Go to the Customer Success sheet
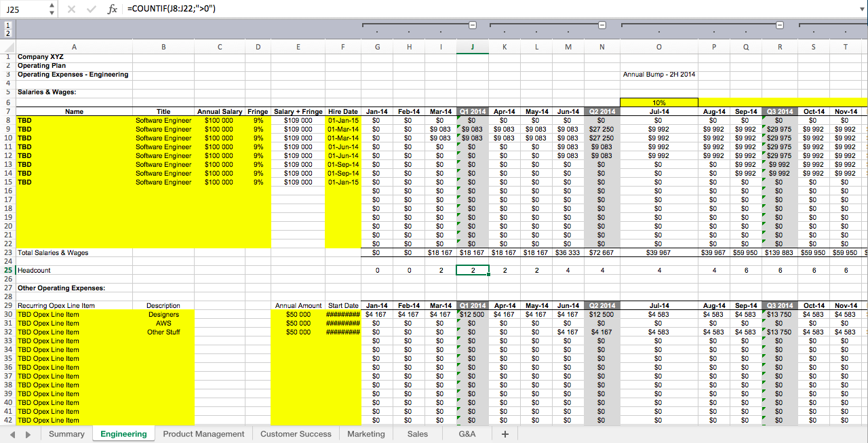The height and width of the screenshot is (443, 868). point(296,434)
